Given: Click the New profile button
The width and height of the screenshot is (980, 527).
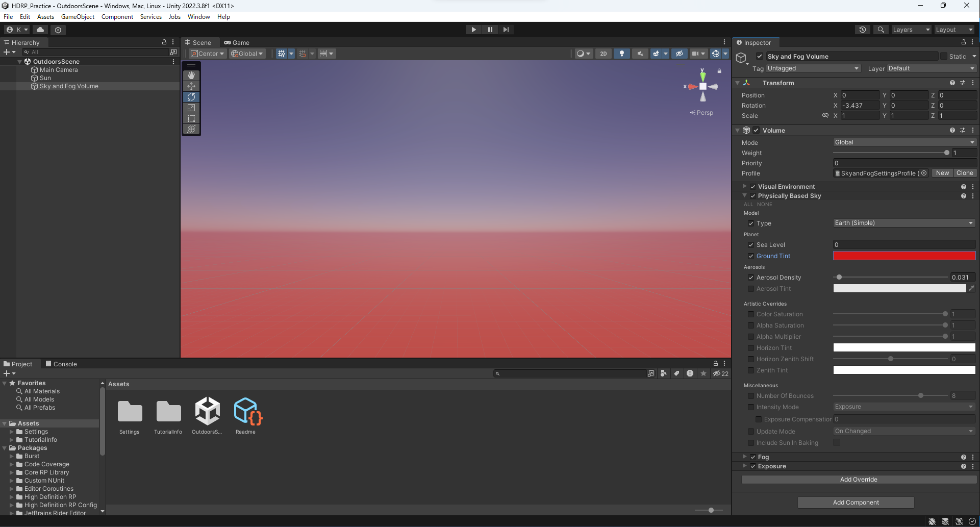Looking at the screenshot, I should (x=942, y=173).
